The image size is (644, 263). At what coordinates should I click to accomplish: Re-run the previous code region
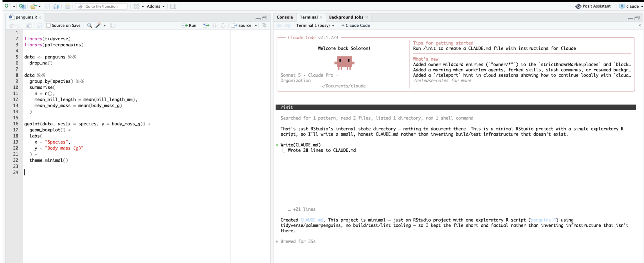point(206,25)
